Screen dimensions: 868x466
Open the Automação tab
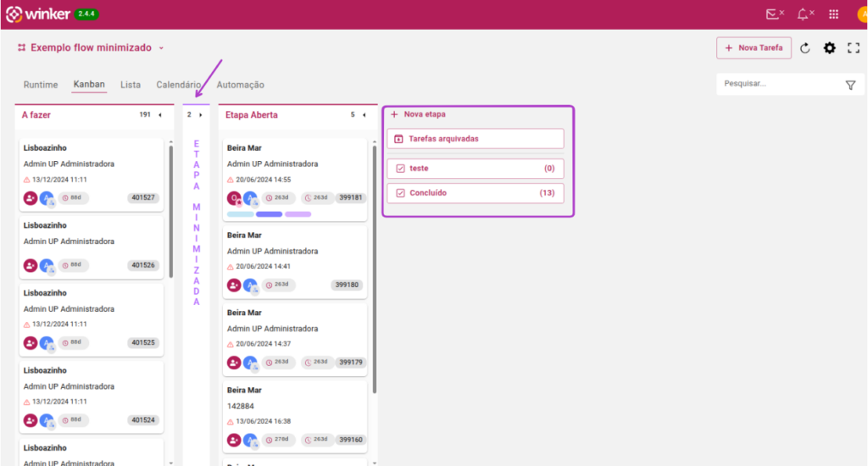240,85
